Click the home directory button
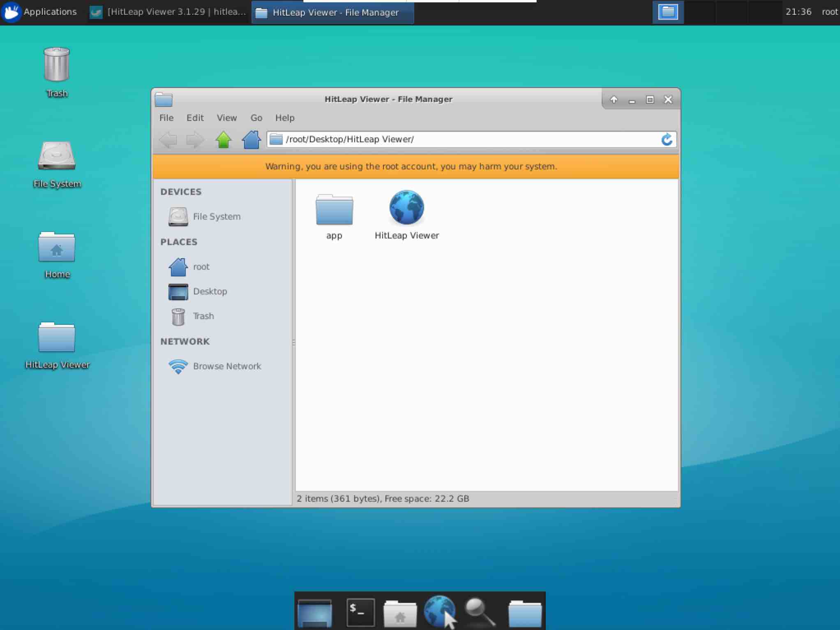Viewport: 840px width, 630px height. 252,139
